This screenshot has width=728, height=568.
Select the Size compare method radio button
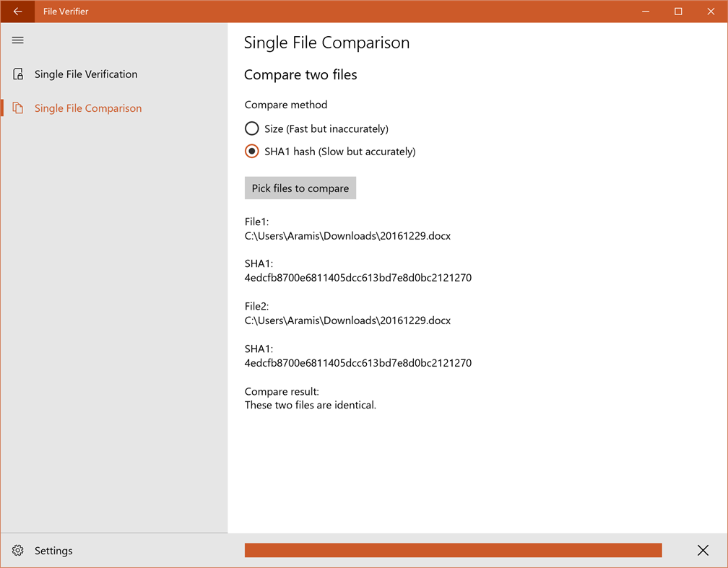point(251,128)
